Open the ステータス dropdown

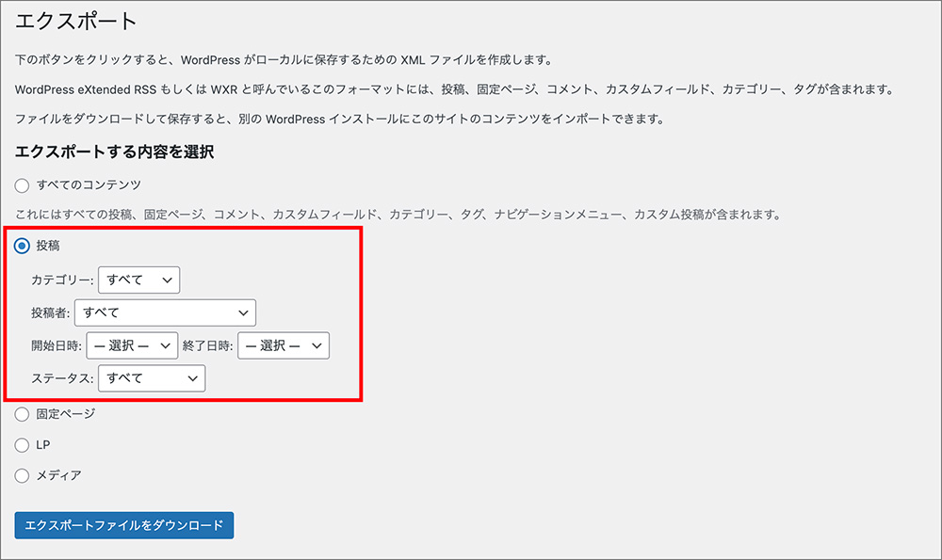[x=152, y=378]
